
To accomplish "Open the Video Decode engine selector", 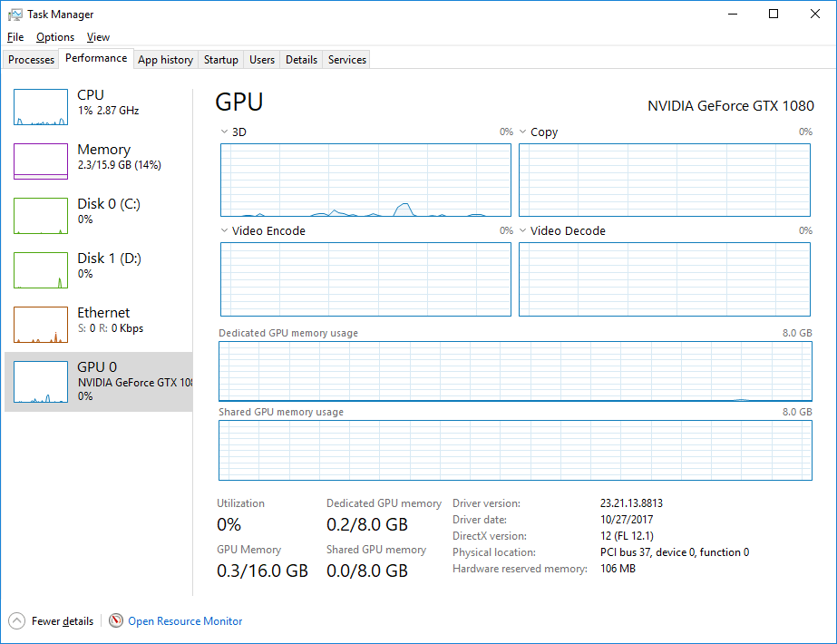I will pos(522,230).
